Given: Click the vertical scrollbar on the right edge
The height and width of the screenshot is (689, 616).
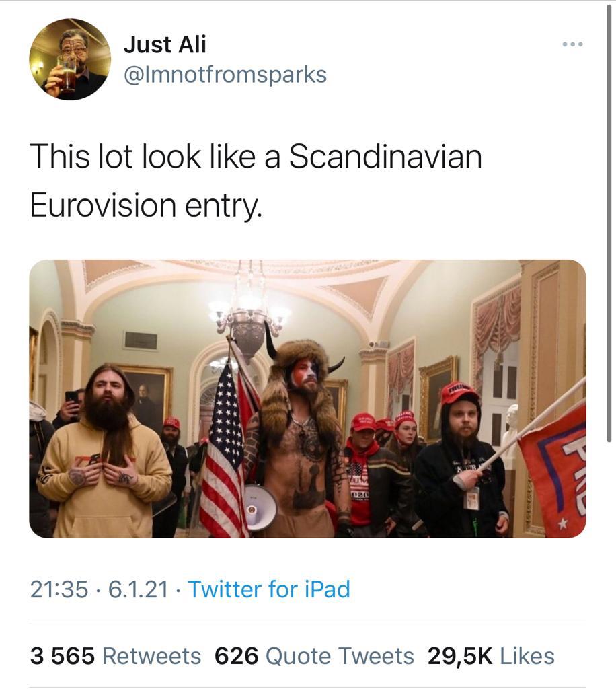Looking at the screenshot, I should click(609, 224).
